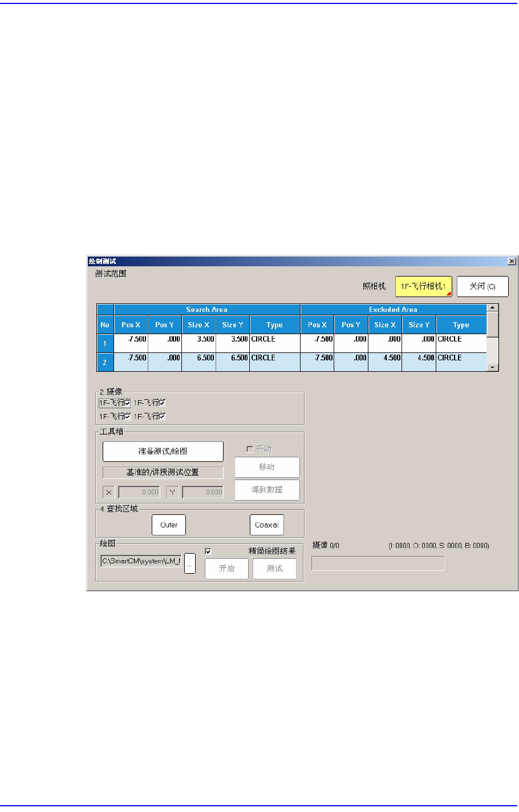Image resolution: width=519 pixels, height=812 pixels.
Task: Click the Outer search area button
Action: point(169,525)
